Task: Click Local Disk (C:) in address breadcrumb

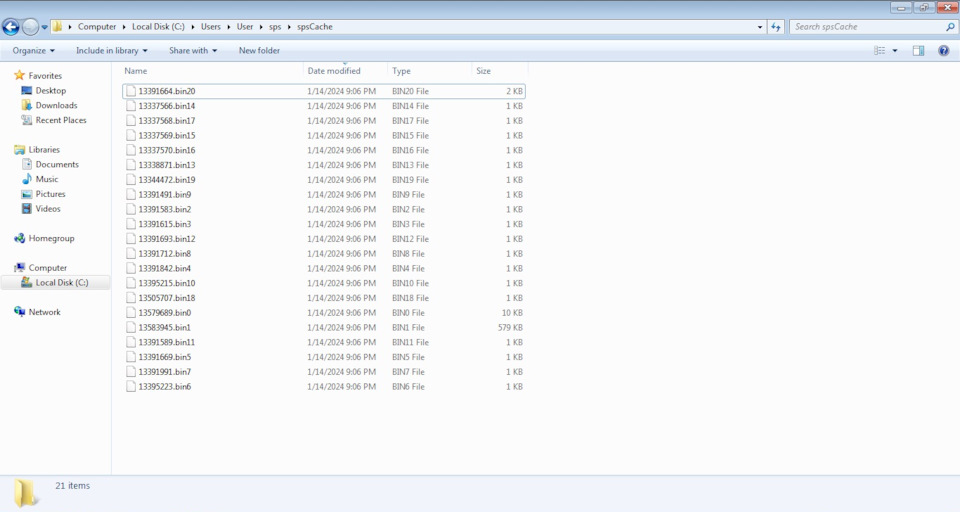Action: [x=158, y=26]
